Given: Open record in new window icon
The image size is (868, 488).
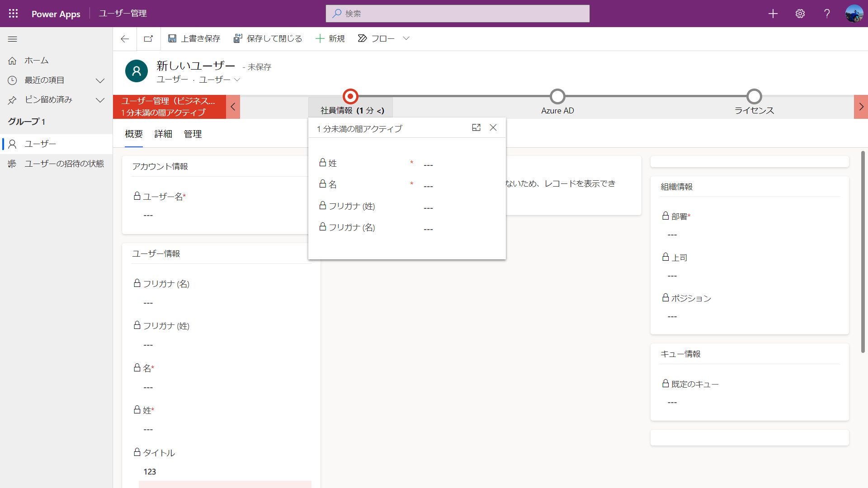Looking at the screenshot, I should [148, 39].
